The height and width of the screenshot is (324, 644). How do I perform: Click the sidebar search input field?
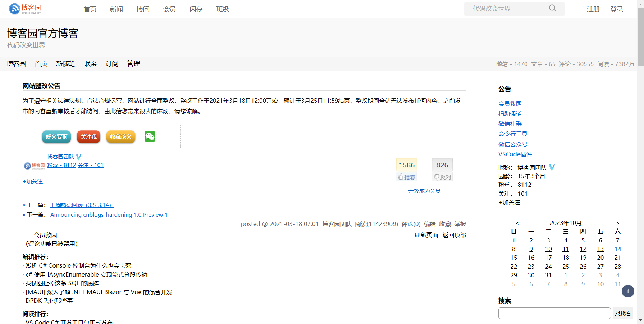pos(554,313)
